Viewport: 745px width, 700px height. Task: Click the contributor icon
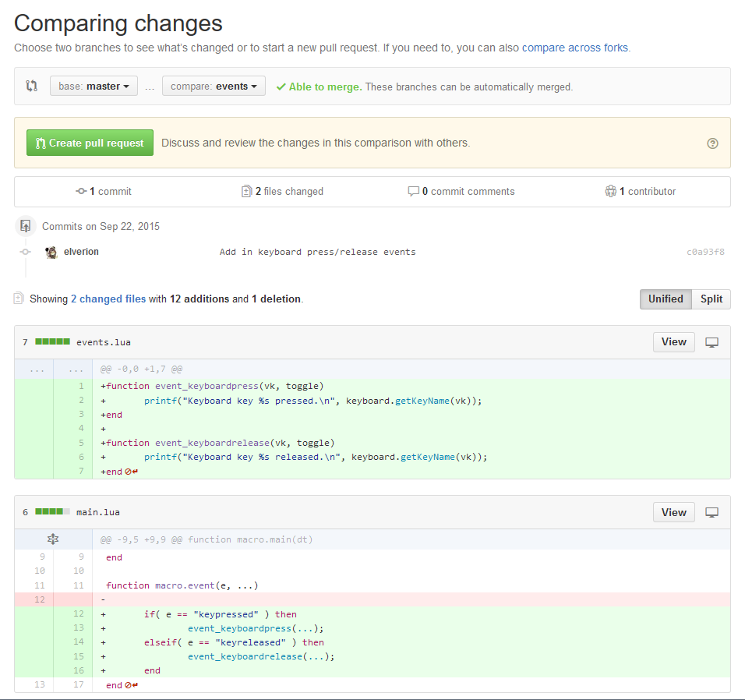610,192
